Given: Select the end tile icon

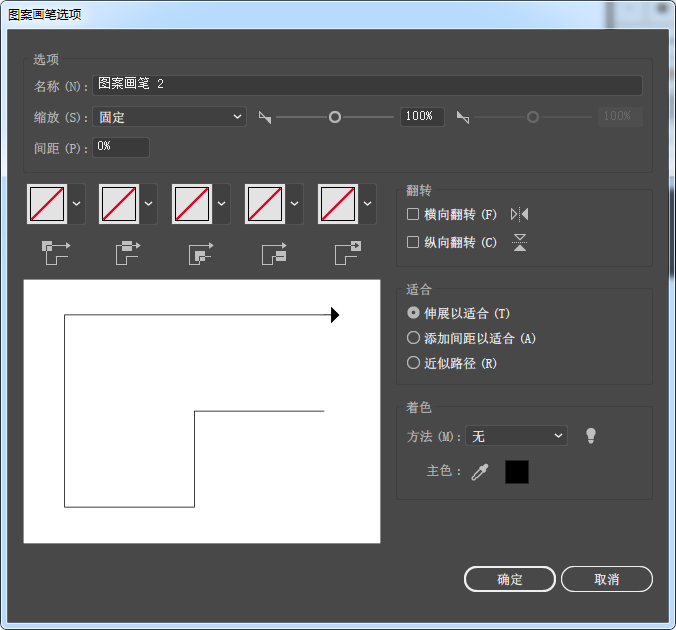Looking at the screenshot, I should pyautogui.click(x=348, y=253).
